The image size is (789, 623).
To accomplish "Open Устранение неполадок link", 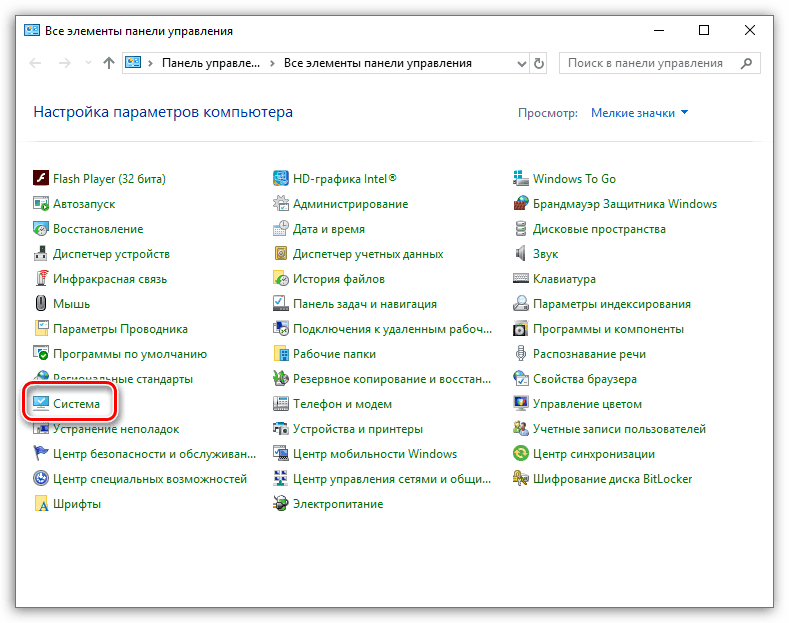I will pos(116,429).
